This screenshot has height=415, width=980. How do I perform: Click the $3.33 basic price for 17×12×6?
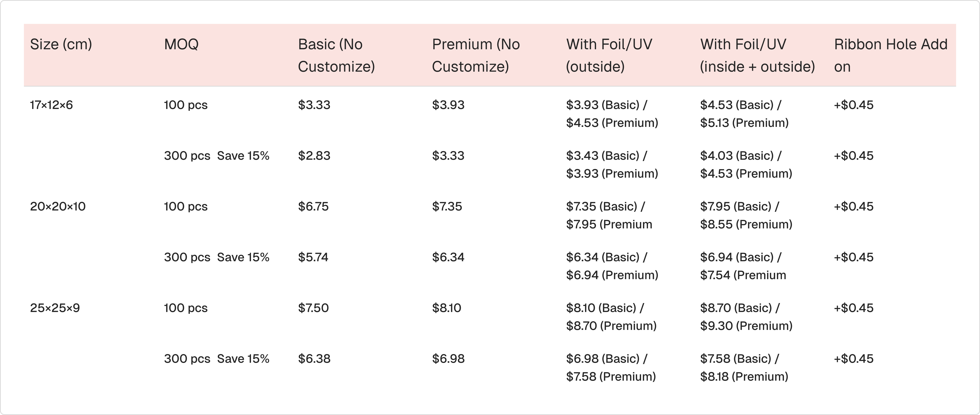[314, 105]
